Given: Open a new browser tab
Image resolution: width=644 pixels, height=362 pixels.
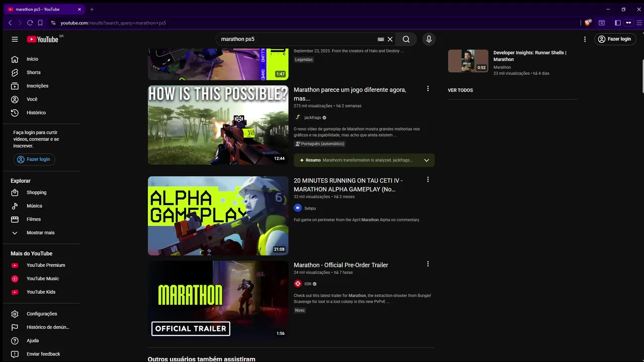Looking at the screenshot, I should click(92, 9).
